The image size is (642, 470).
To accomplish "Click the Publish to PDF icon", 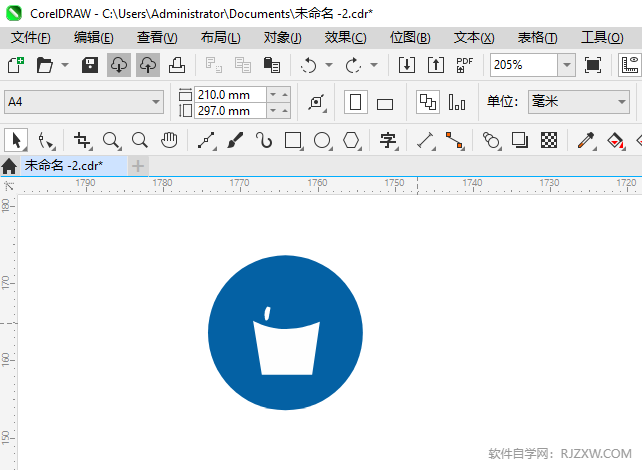I will click(x=465, y=65).
